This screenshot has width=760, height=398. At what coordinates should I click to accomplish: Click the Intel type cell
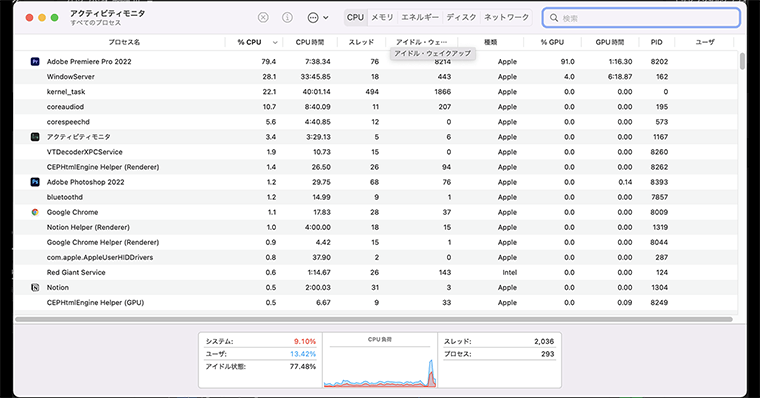click(x=509, y=272)
